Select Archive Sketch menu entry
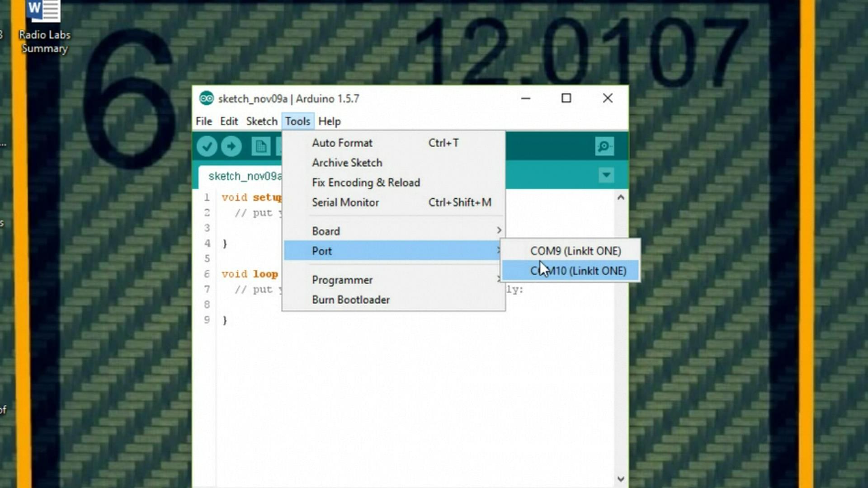Screen dimensions: 868x488 click(393, 163)
